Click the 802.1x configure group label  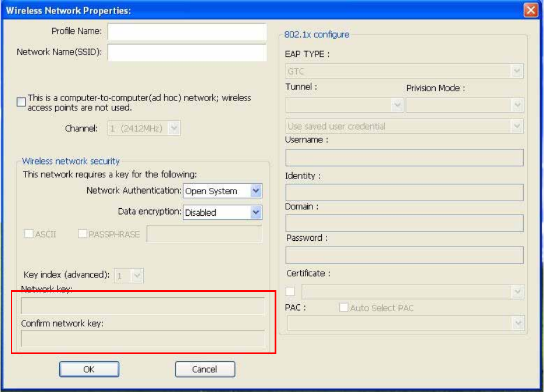click(317, 34)
